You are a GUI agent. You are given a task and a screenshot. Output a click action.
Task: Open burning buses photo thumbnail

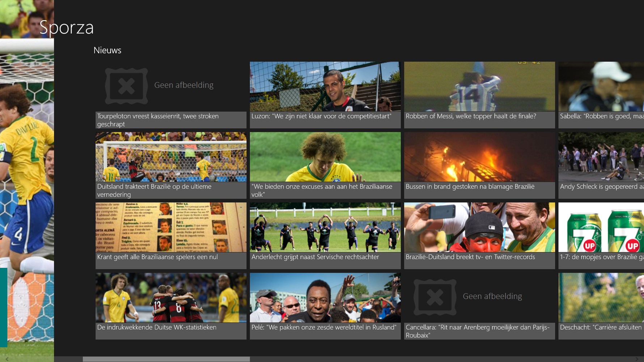coord(479,157)
